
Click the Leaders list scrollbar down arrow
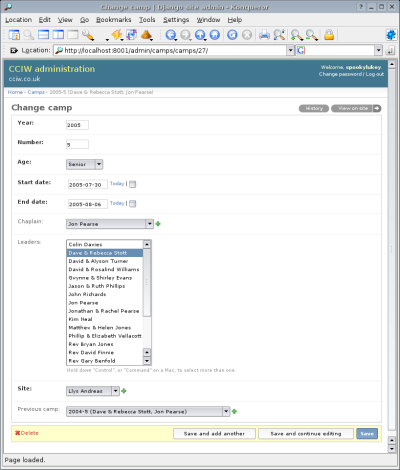(147, 361)
